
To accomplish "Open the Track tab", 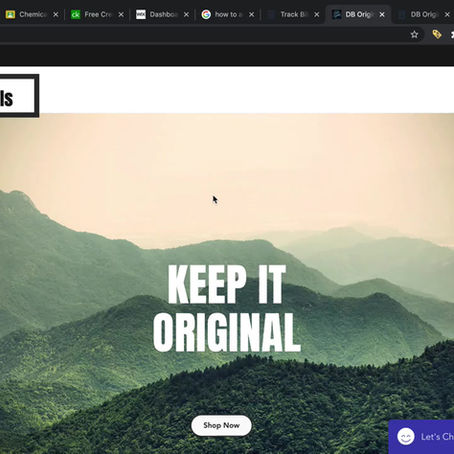I will 292,15.
